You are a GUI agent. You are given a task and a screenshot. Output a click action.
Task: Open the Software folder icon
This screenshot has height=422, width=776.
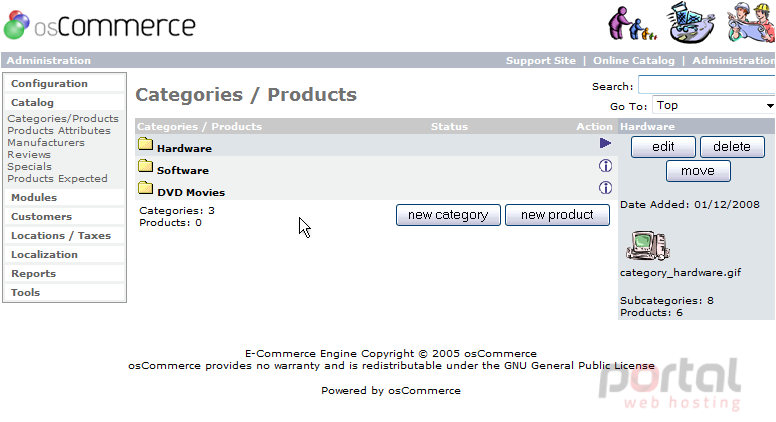coord(146,166)
